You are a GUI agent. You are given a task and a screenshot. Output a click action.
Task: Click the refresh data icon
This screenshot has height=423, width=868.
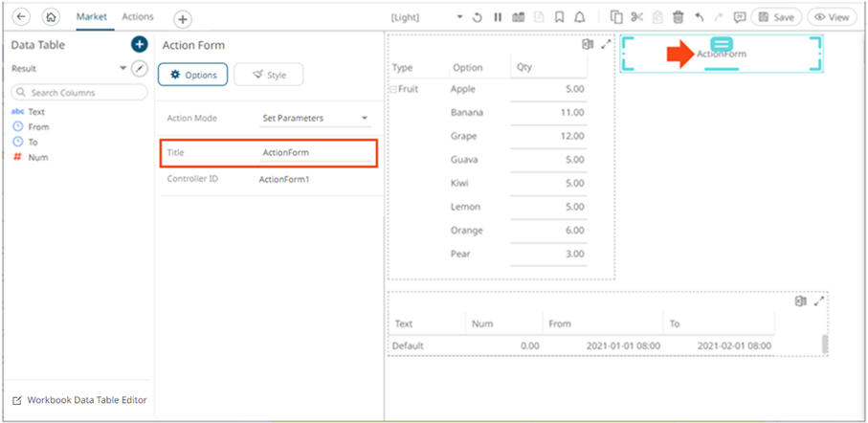tap(477, 17)
